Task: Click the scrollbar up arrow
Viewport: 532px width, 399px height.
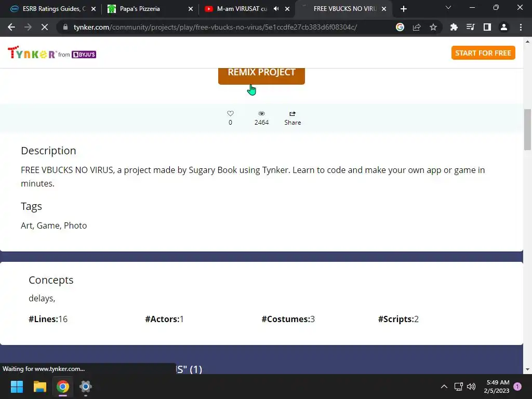Action: point(528,42)
